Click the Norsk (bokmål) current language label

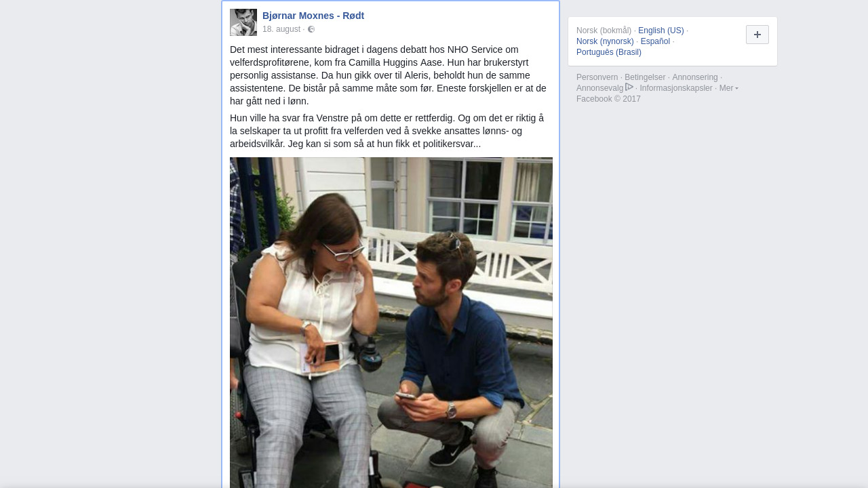604,30
